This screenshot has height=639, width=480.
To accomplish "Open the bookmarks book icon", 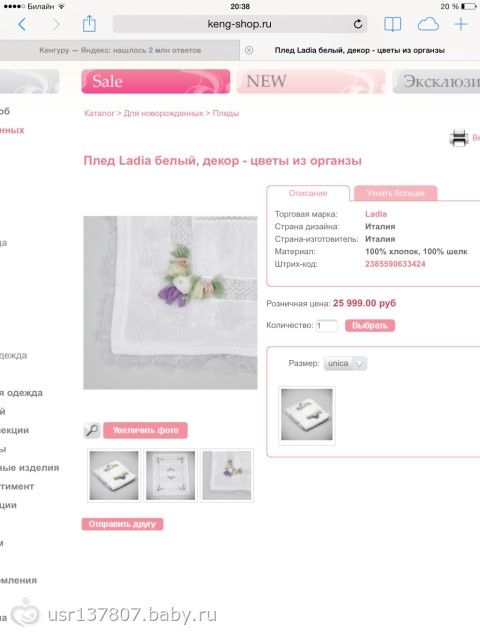I will point(392,24).
